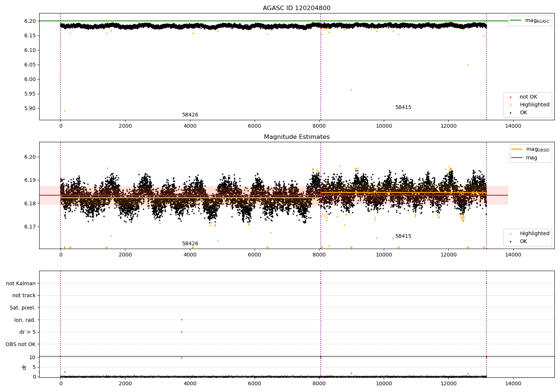
Task: Click the mag OBSID legend label
Action: 538,149
